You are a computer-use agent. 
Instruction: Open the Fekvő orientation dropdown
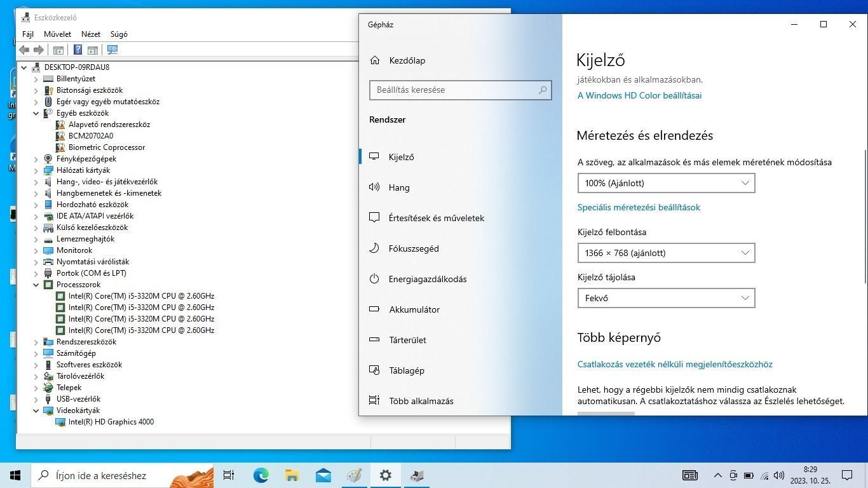point(666,298)
